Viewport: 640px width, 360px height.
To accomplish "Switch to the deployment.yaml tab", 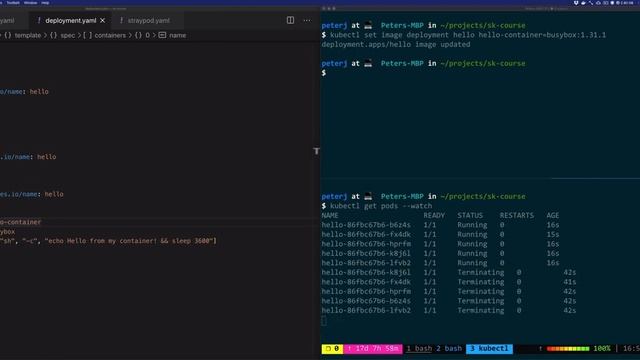I will pos(71,20).
